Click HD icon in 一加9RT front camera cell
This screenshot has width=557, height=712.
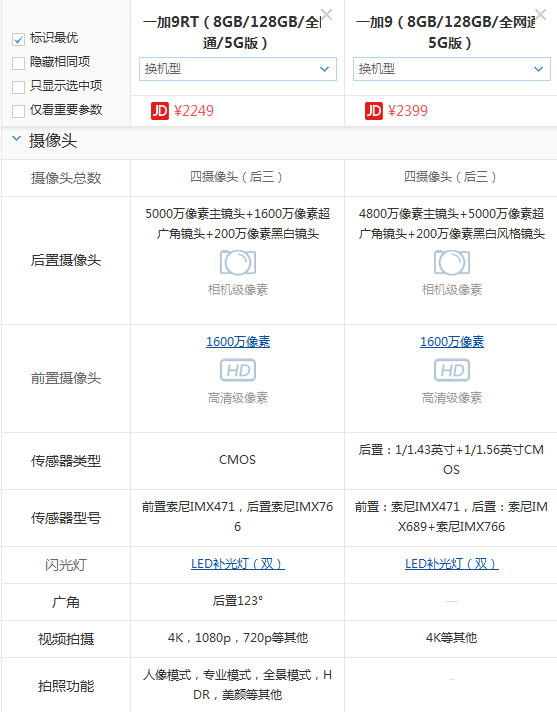coord(238,370)
